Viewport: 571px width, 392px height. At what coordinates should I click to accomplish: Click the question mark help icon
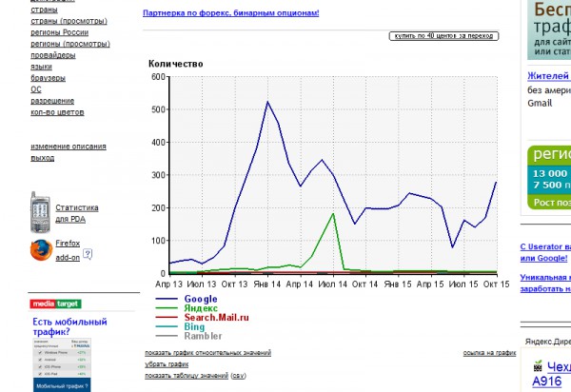[x=88, y=254]
